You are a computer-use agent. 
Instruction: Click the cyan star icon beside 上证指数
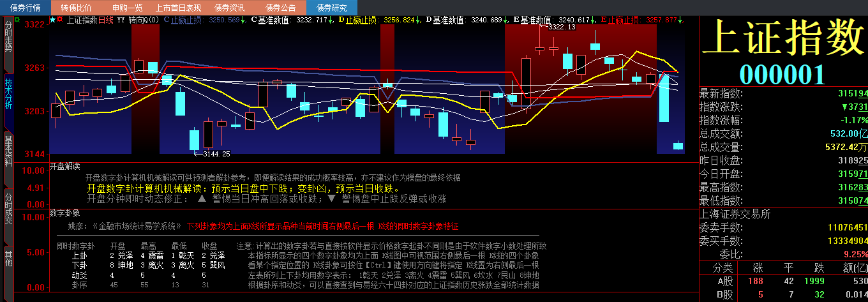click(52, 20)
